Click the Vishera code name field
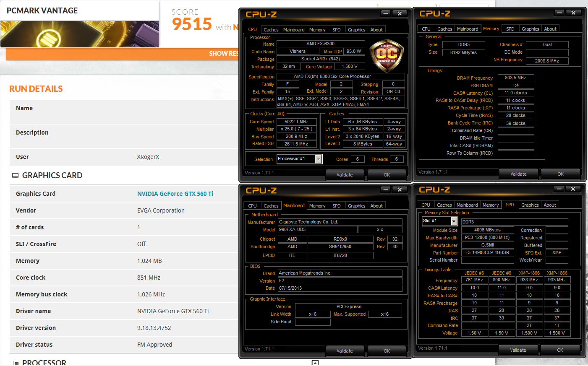588x366 pixels. (298, 51)
